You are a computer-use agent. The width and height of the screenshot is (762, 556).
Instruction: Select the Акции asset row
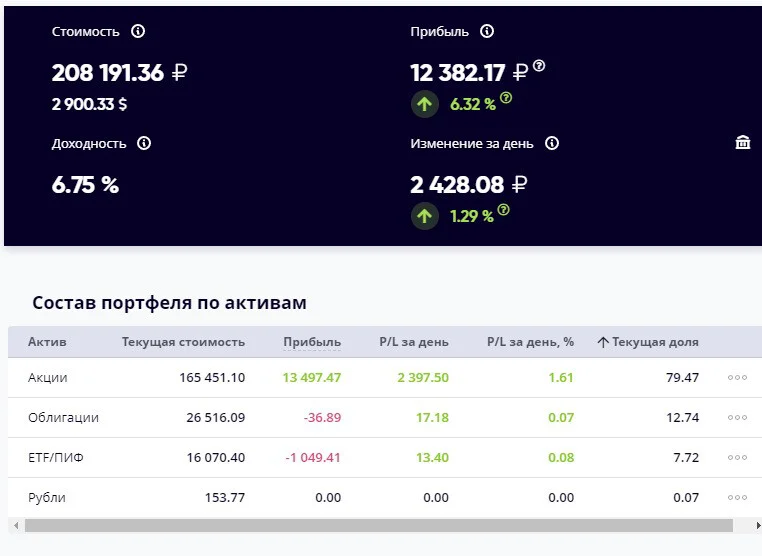(x=385, y=378)
